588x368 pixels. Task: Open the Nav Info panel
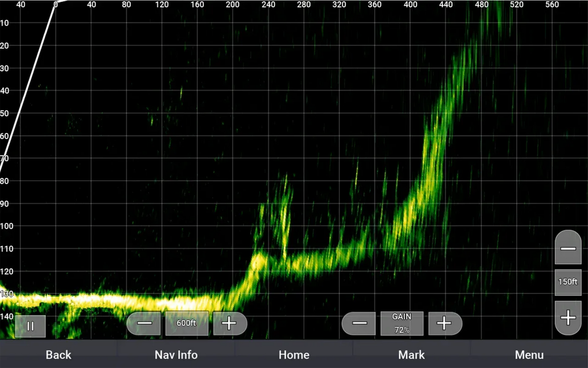click(176, 355)
